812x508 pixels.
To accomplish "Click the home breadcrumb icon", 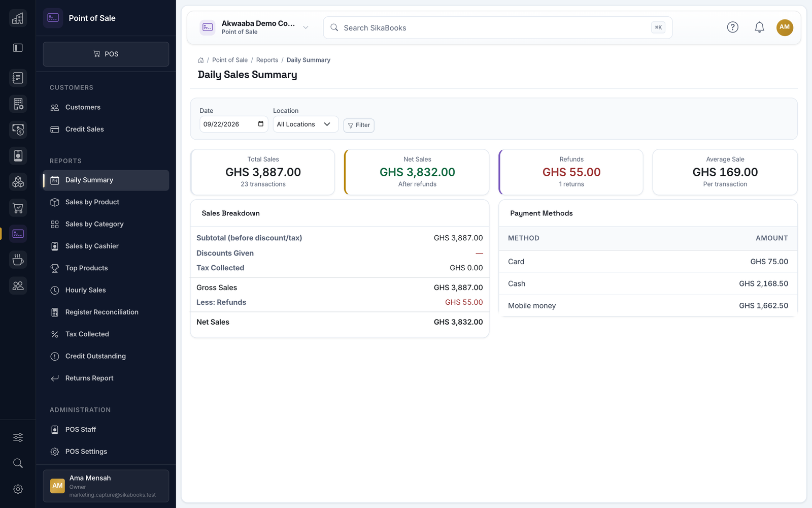I will [201, 60].
